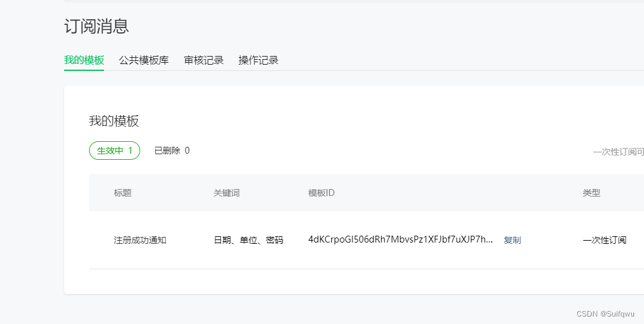The width and height of the screenshot is (644, 324).
Task: Copy template ID via 复制 link
Action: point(512,240)
